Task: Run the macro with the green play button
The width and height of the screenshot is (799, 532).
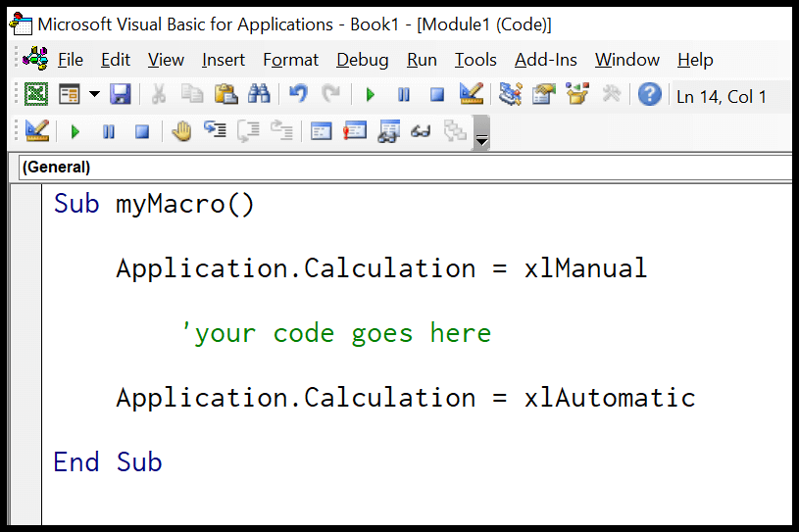Action: click(x=371, y=95)
